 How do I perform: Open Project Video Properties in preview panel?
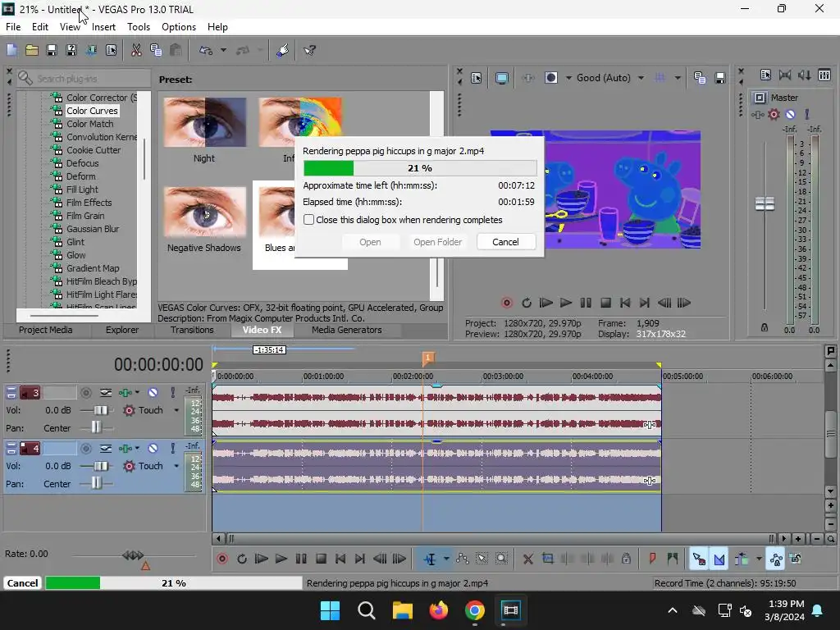[x=477, y=78]
